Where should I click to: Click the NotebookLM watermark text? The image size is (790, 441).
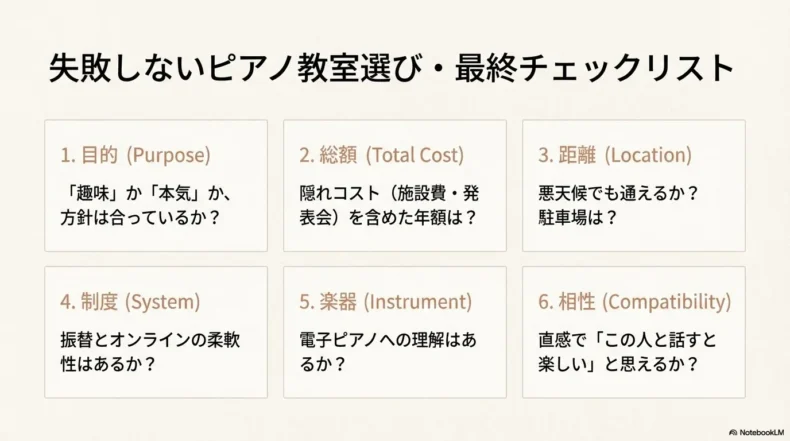[x=761, y=432]
